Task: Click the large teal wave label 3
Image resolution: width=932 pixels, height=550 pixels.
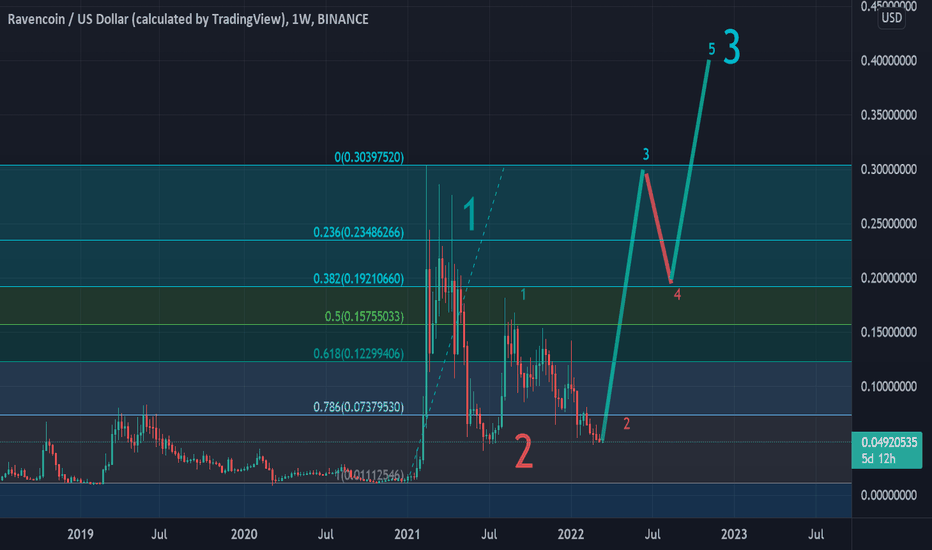Action: click(732, 47)
